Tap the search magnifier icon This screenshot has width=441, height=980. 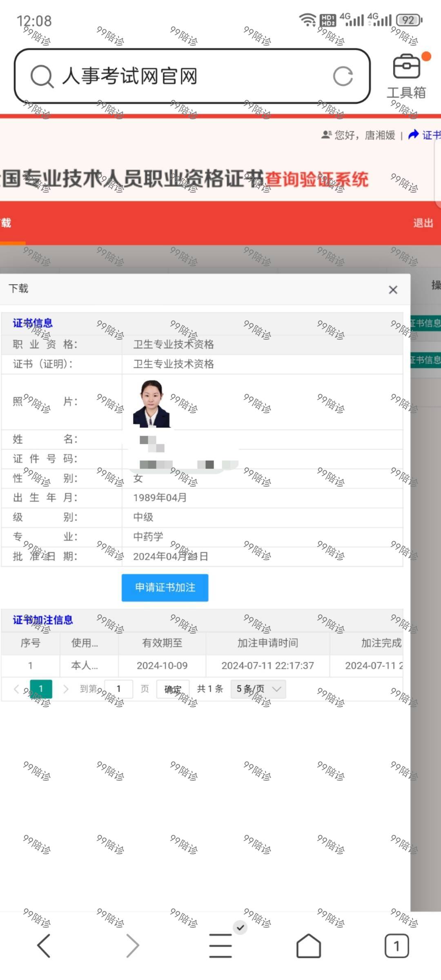click(42, 76)
